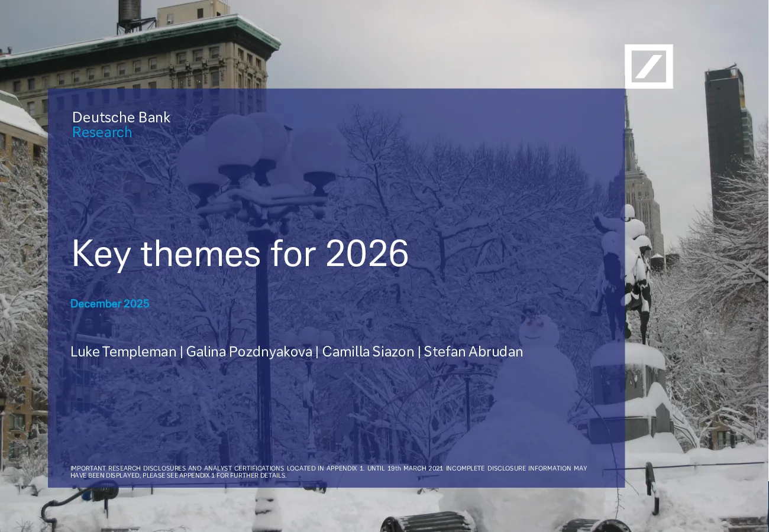The width and height of the screenshot is (769, 532).
Task: Click author name "Stefan Abrudan"
Action: click(x=473, y=352)
